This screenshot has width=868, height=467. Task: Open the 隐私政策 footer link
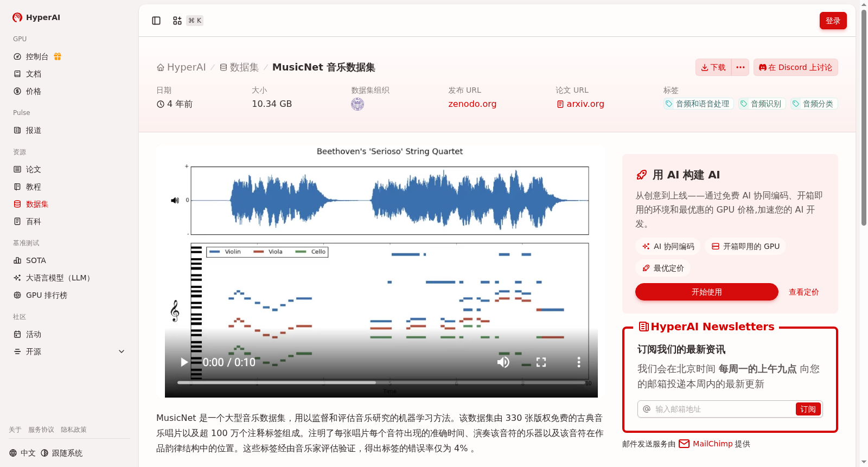(74, 430)
